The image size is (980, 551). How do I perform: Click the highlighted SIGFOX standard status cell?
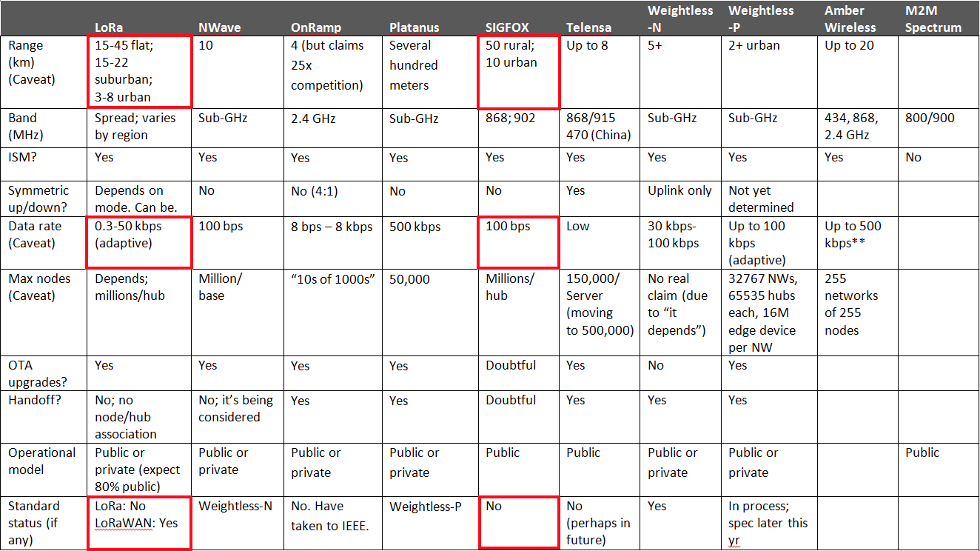518,522
